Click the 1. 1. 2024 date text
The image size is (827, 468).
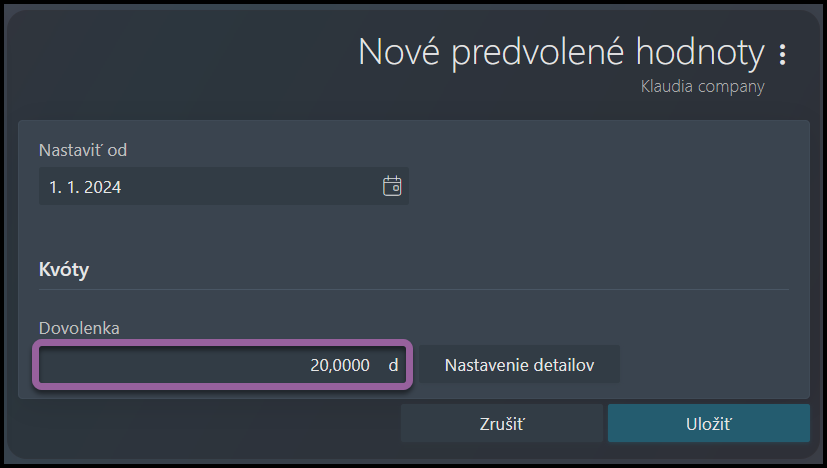click(x=85, y=187)
